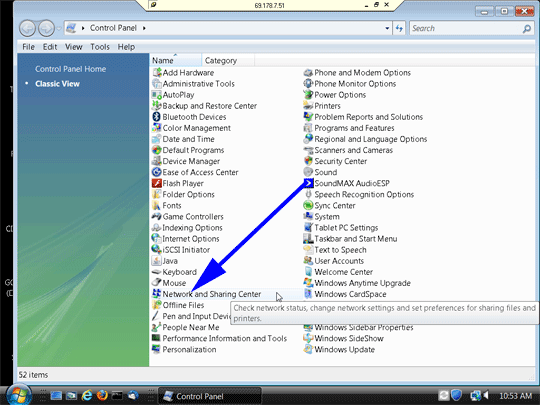Open Speech Recognition Options text
The height and width of the screenshot is (405, 540).
pyautogui.click(x=364, y=195)
